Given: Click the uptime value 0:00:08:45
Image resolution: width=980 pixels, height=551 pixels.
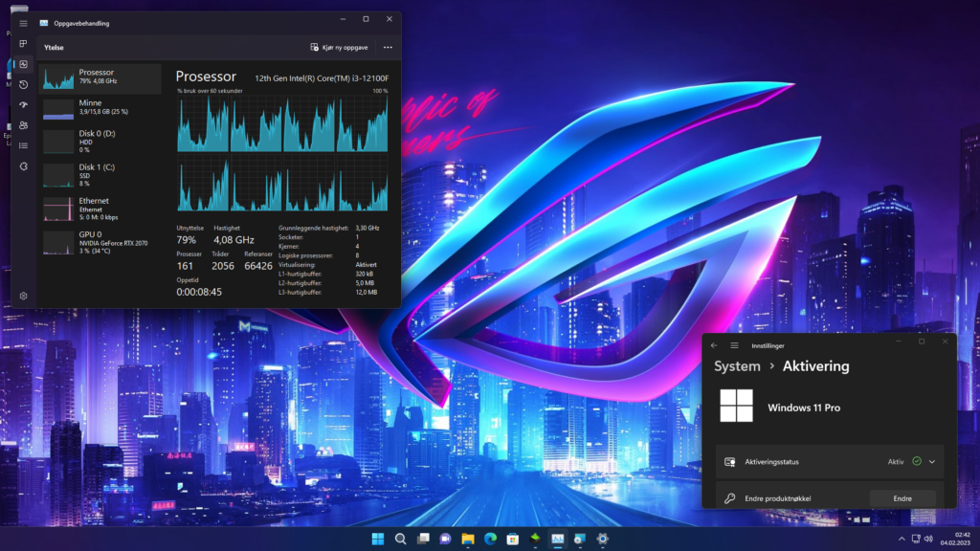Looking at the screenshot, I should click(199, 292).
